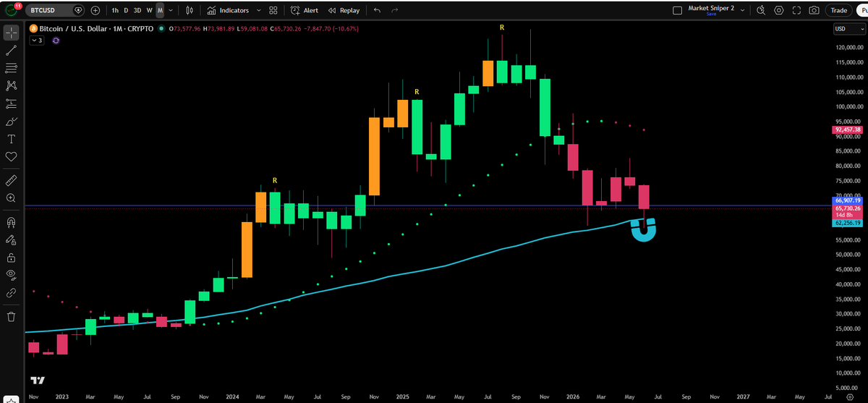Take a chart snapshot with camera icon
Image resolution: width=868 pixels, height=403 pixels.
pyautogui.click(x=814, y=11)
